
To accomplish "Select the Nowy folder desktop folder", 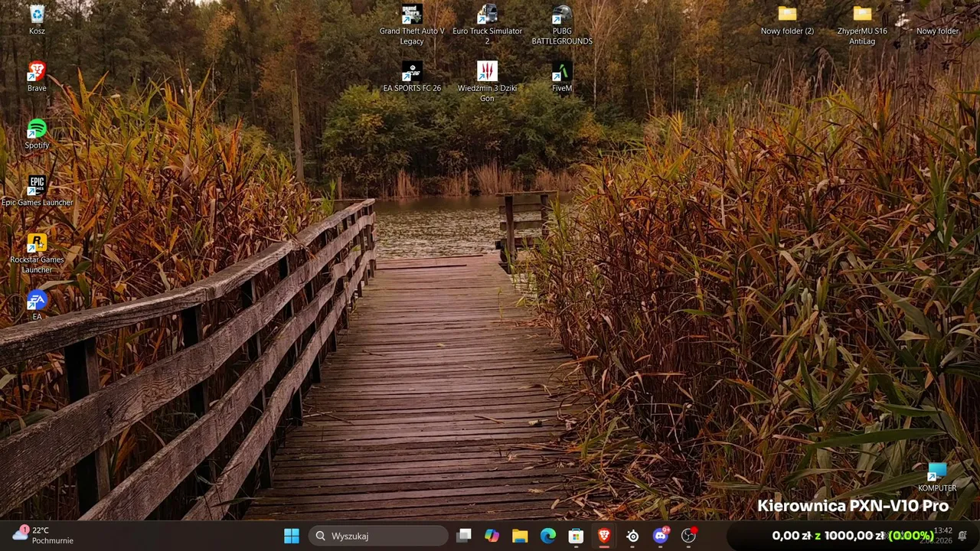I will point(937,20).
